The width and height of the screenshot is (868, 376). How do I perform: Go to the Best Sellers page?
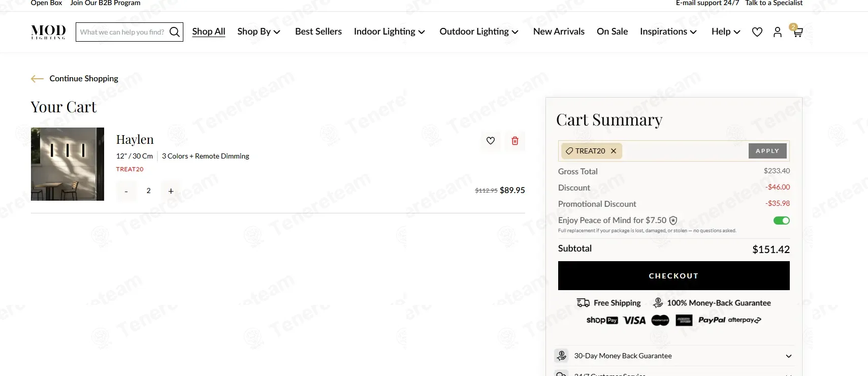tap(318, 32)
